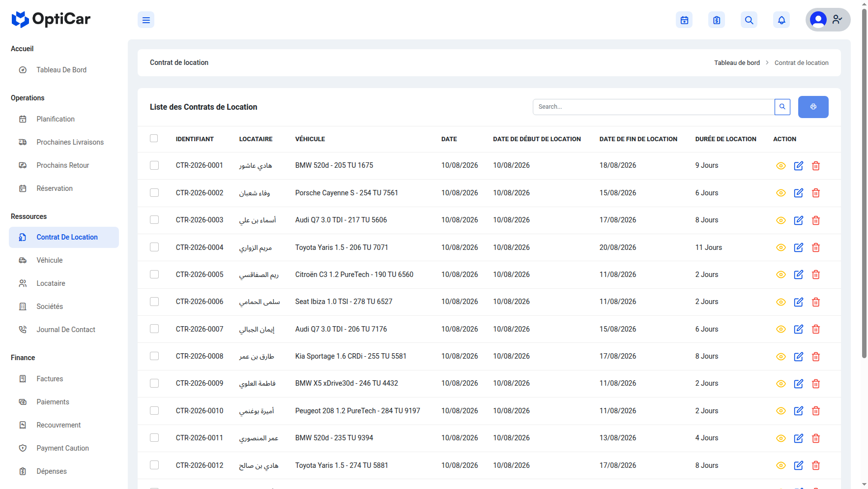868x489 pixels.
Task: Open Véhicule in sidebar
Action: point(64,260)
